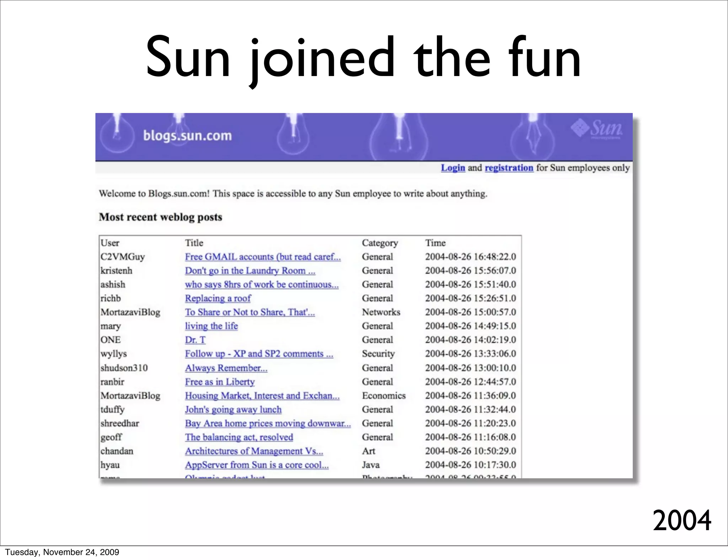Select user name geoff
Image resolution: width=728 pixels, height=560 pixels.
tap(111, 437)
